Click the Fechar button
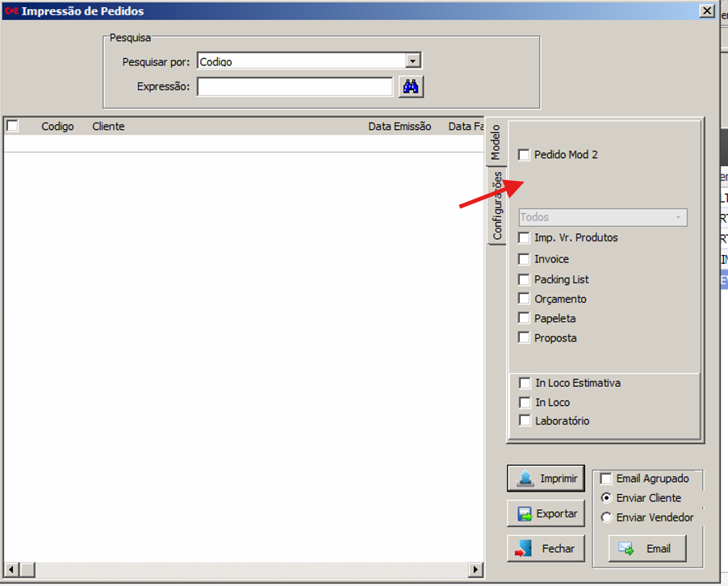Image resolution: width=728 pixels, height=586 pixels. [546, 548]
